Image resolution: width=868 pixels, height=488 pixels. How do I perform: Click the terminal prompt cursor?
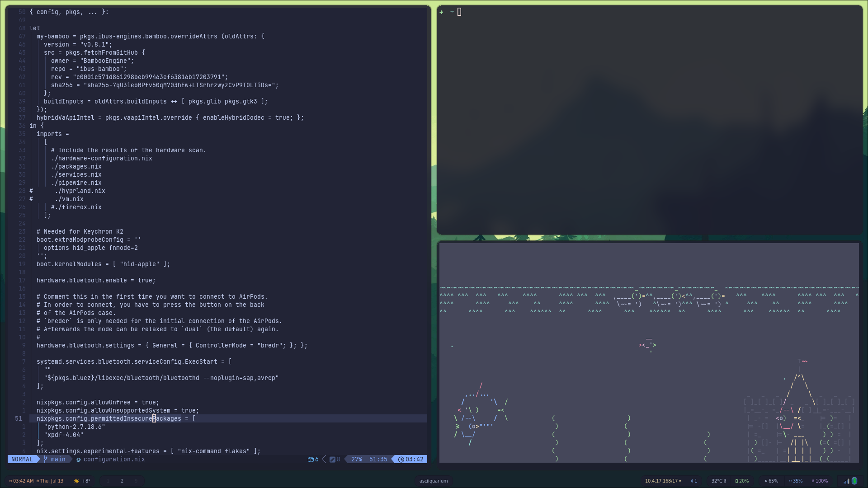pyautogui.click(x=459, y=12)
